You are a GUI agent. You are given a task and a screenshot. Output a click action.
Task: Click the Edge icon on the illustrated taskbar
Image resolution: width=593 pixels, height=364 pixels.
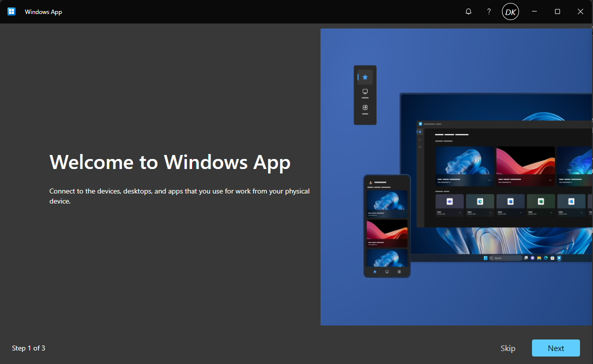(x=546, y=258)
